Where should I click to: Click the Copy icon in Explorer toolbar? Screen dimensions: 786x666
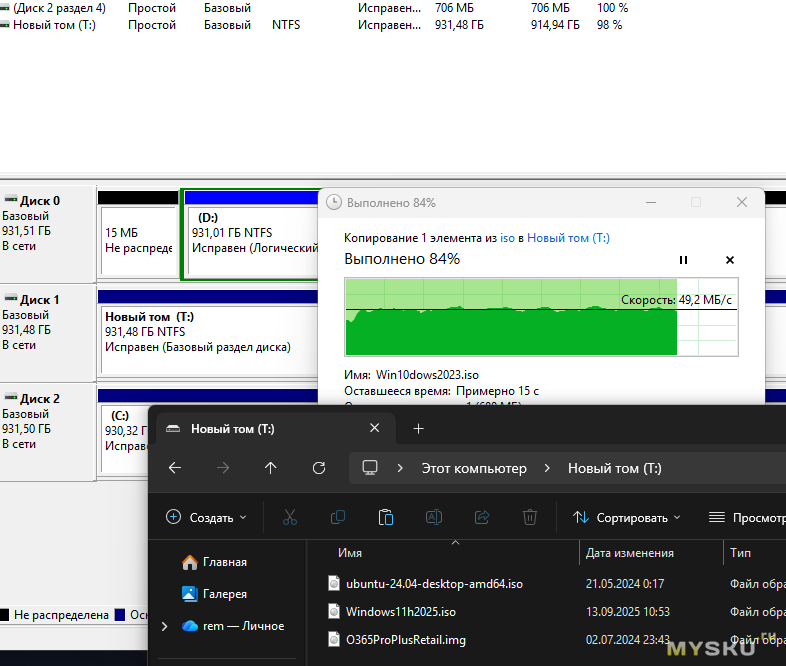click(338, 517)
